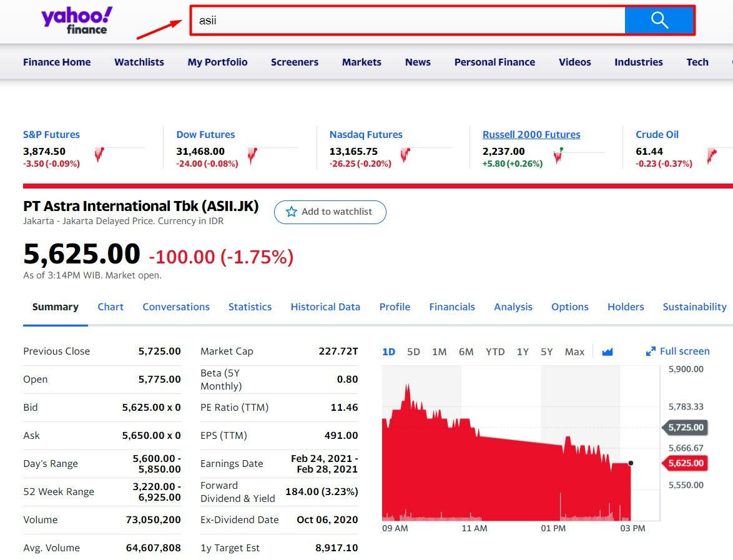Open the News navigation item
733x560 pixels.
[x=418, y=62]
